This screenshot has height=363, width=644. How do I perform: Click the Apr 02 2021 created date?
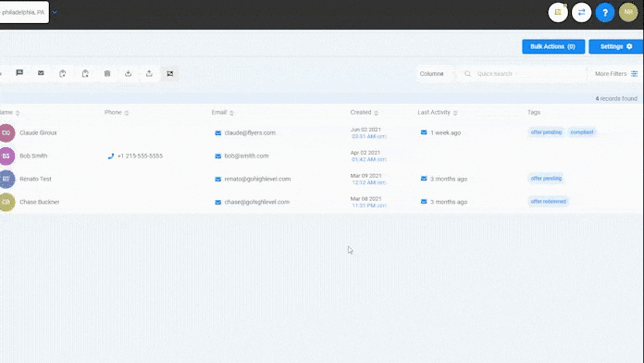coord(365,153)
